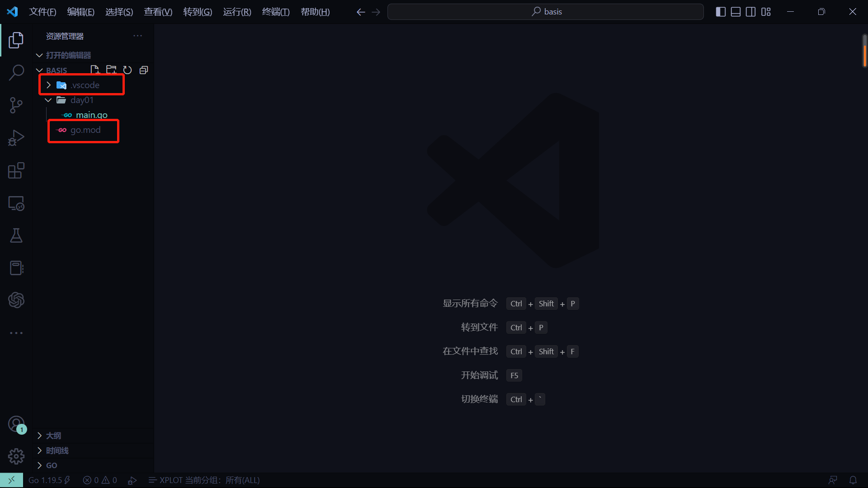Open the Selection menu

pos(119,12)
